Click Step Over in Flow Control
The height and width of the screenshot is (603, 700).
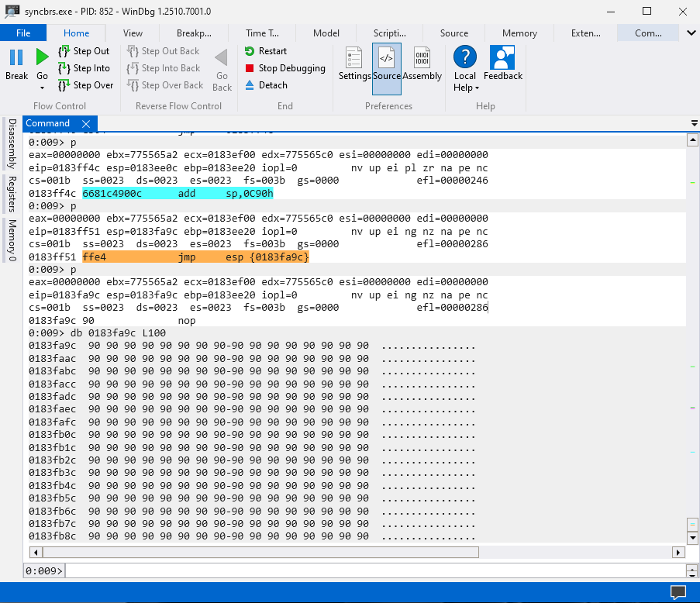coord(85,85)
